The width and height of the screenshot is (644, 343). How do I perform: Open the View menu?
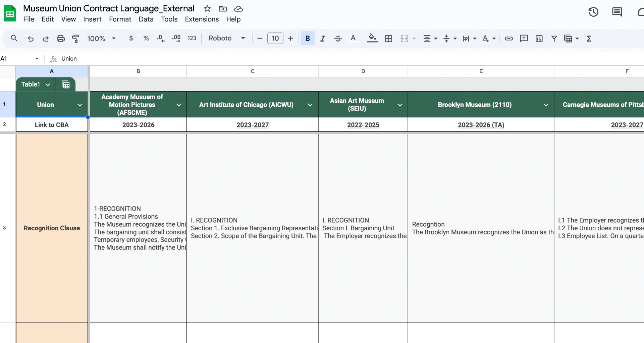click(x=68, y=19)
